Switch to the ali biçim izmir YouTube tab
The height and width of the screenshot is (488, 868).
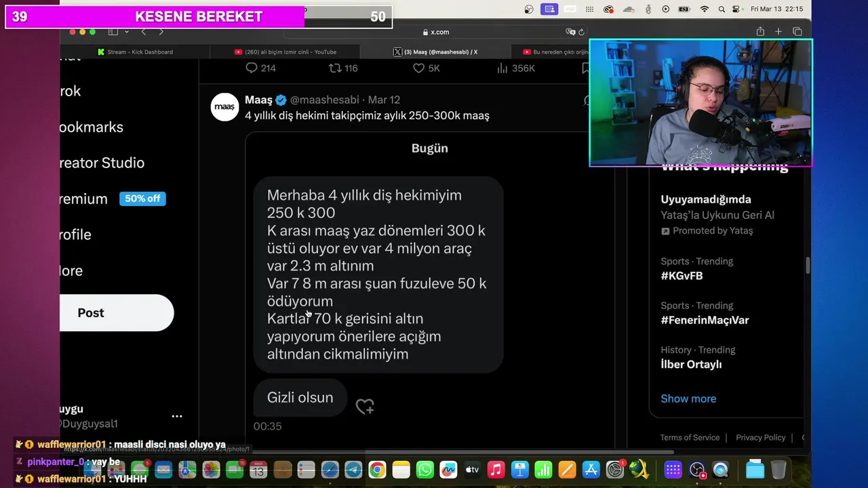pyautogui.click(x=285, y=52)
